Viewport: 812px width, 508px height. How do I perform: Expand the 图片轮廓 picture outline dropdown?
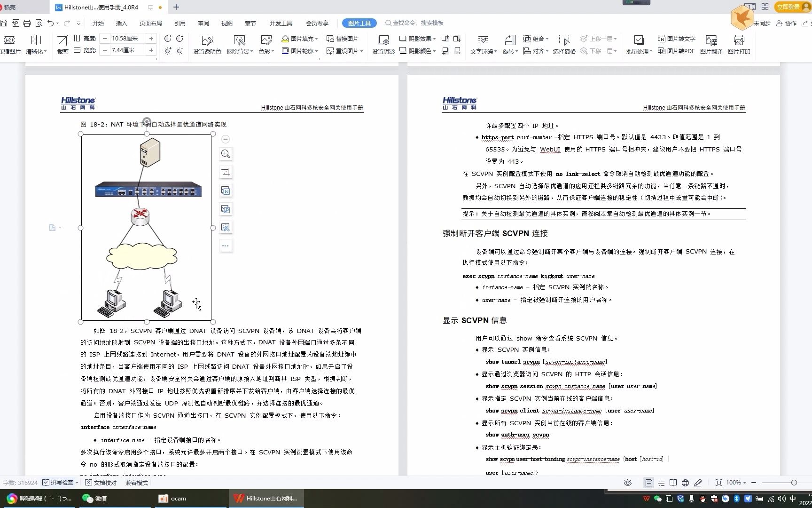(x=317, y=51)
